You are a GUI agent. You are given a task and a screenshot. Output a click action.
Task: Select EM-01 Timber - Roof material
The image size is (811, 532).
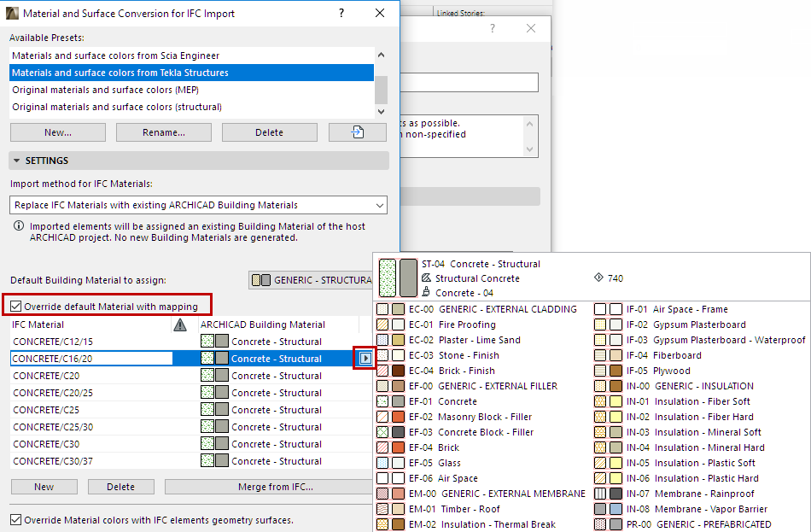click(x=439, y=509)
